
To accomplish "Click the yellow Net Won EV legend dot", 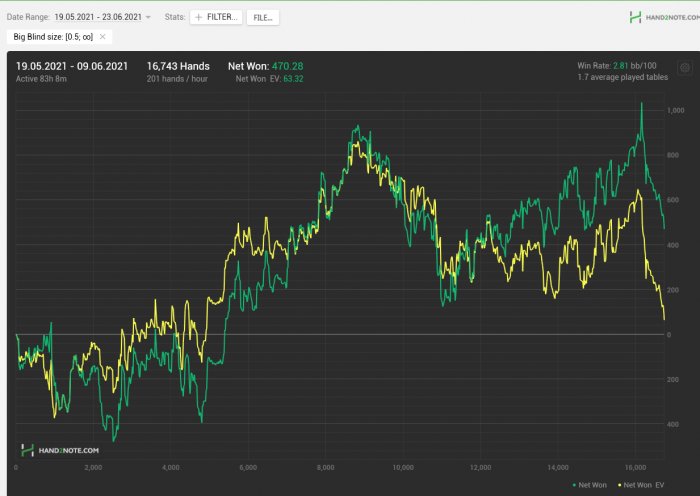I will pos(619,484).
